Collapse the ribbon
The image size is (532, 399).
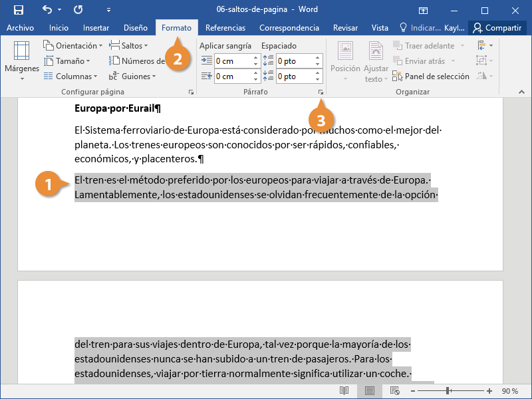[x=521, y=92]
